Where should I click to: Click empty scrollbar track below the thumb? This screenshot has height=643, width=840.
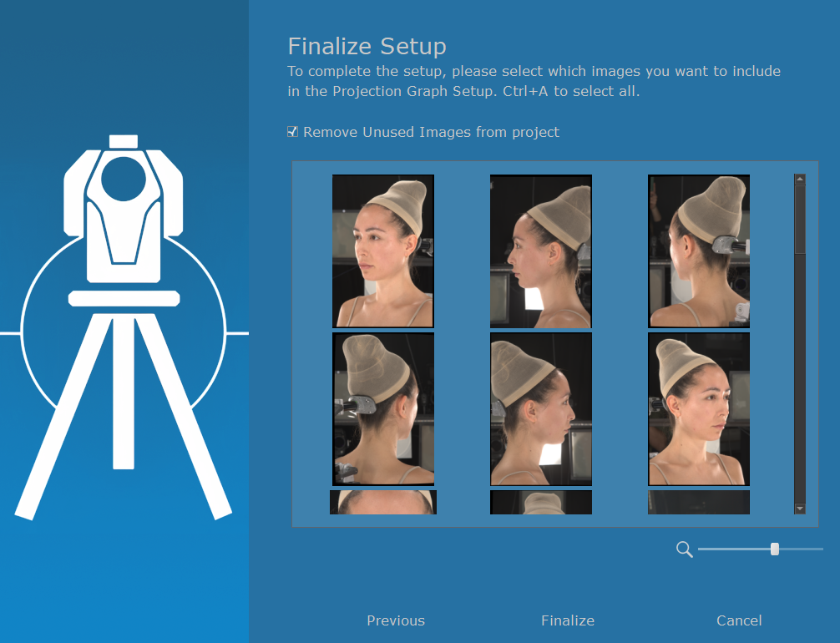800,376
